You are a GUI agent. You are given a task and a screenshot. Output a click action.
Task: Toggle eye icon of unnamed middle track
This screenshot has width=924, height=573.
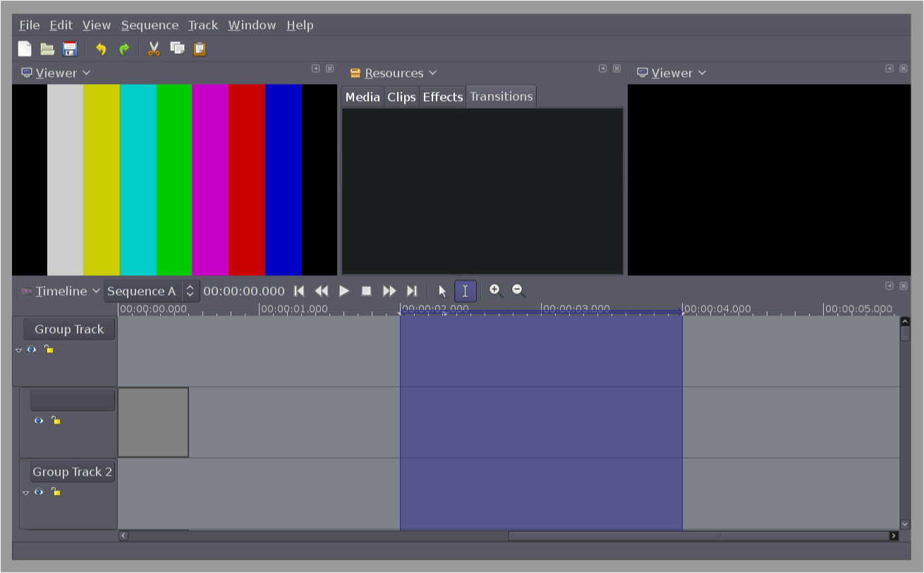[39, 421]
